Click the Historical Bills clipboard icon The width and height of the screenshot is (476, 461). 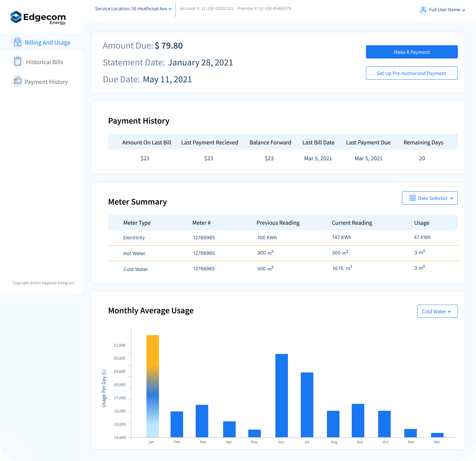[18, 62]
